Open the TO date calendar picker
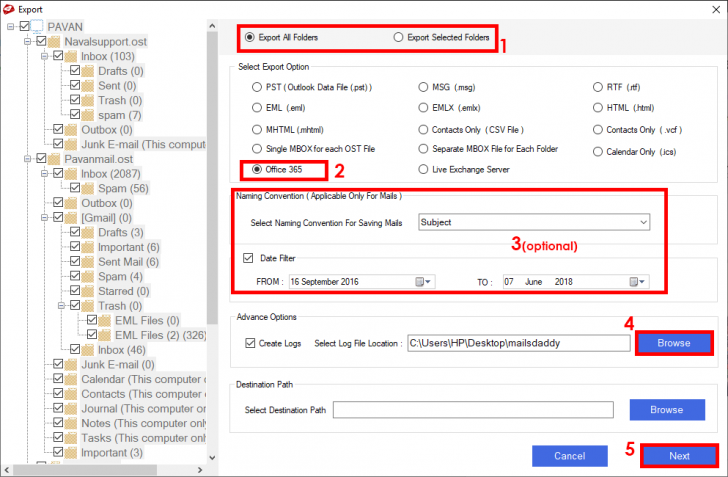This screenshot has height=477, width=728. 637,281
